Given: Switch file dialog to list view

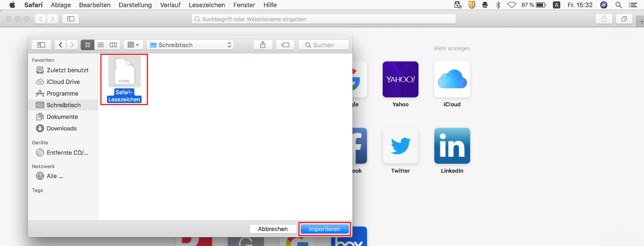Looking at the screenshot, I should point(100,45).
